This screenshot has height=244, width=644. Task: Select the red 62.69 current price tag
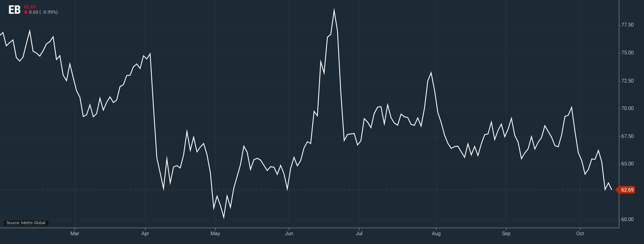point(627,190)
